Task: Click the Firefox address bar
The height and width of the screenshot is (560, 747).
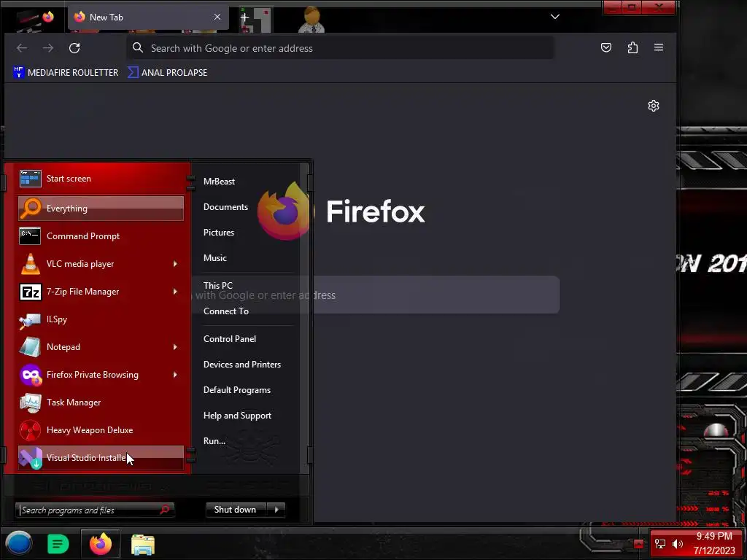Action: coord(340,48)
